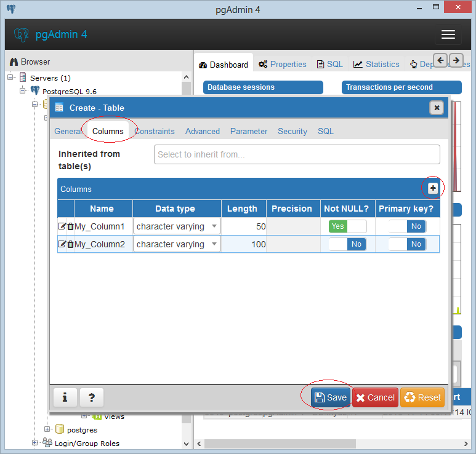
Task: Expand the postgres database node
Action: (47, 429)
